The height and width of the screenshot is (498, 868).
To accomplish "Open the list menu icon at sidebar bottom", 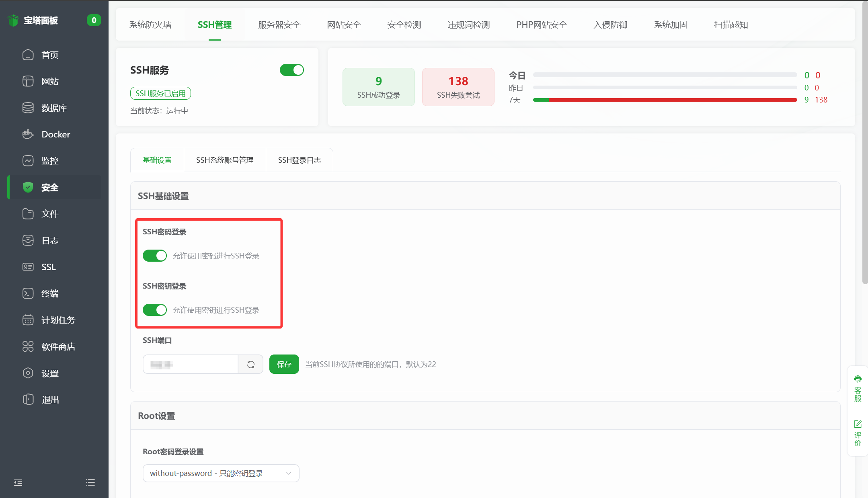I will 90,482.
